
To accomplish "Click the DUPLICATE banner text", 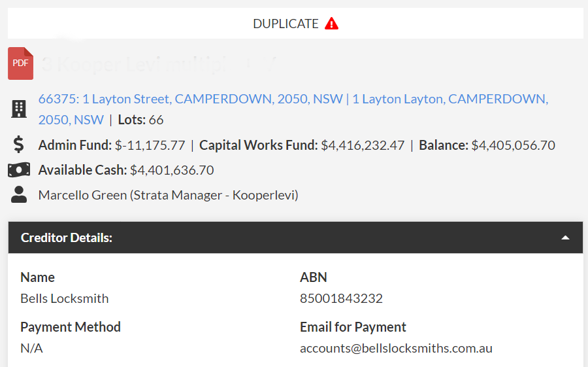I will tap(286, 24).
